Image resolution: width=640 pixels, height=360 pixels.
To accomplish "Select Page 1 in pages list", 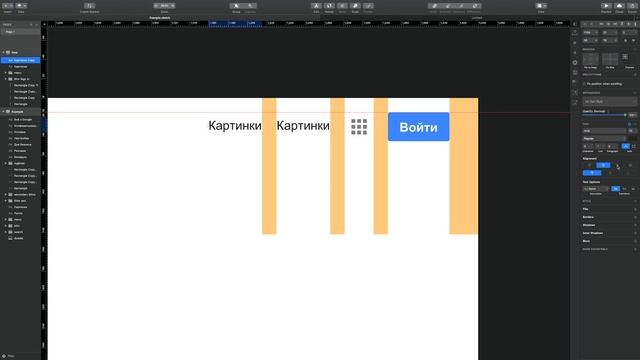I will [x=20, y=32].
